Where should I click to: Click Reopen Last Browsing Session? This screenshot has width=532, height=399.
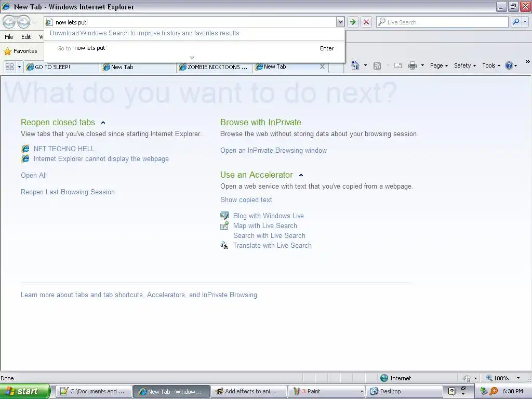(x=68, y=192)
